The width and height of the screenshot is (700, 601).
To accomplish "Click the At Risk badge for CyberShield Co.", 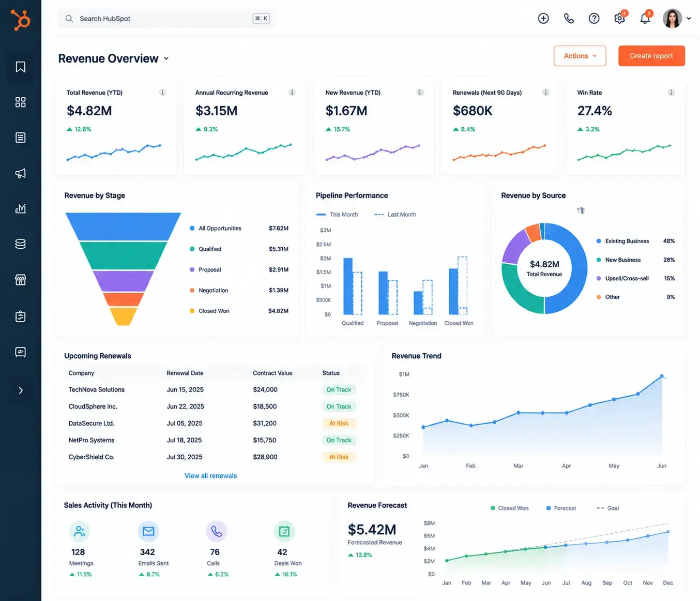I will (x=339, y=457).
